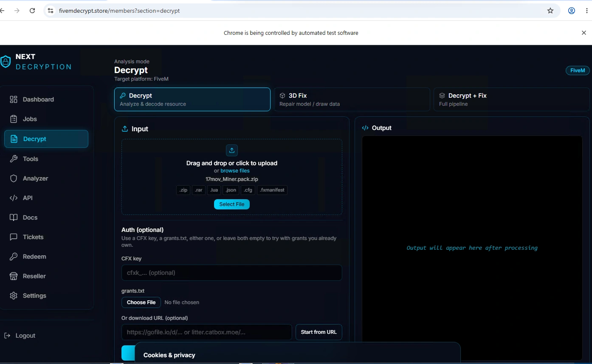This screenshot has height=364, width=592.
Task: Click the .fxmanifest file type chip
Action: pyautogui.click(x=272, y=190)
